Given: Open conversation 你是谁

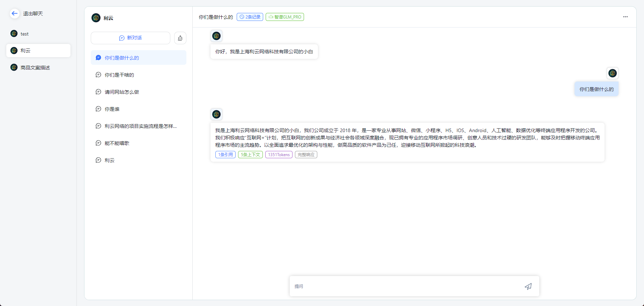Looking at the screenshot, I should (x=139, y=109).
